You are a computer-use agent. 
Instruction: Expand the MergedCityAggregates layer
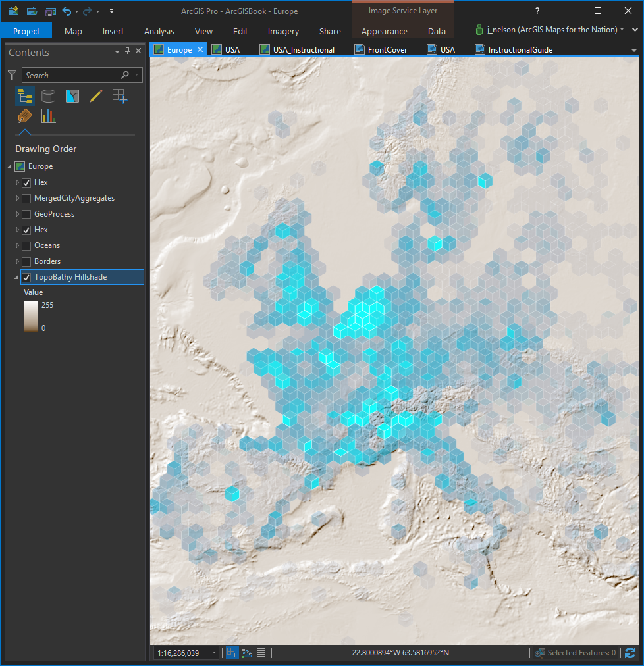[x=17, y=198]
